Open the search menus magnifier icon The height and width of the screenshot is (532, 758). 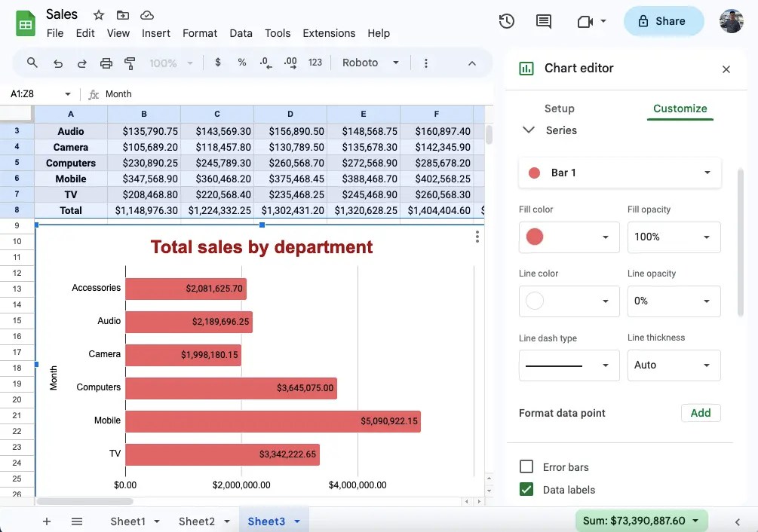coord(32,63)
